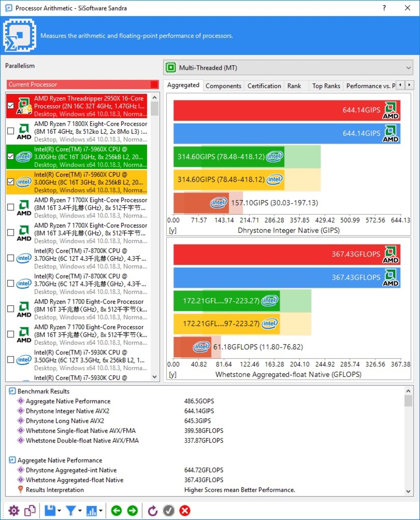
Task: Go back with the green left arrow
Action: [116, 511]
